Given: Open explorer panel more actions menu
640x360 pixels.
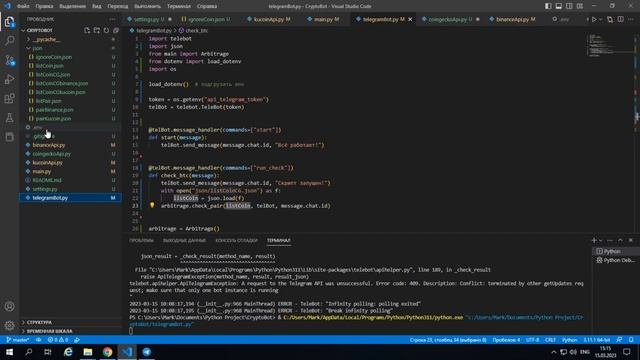Looking at the screenshot, I should pos(112,19).
